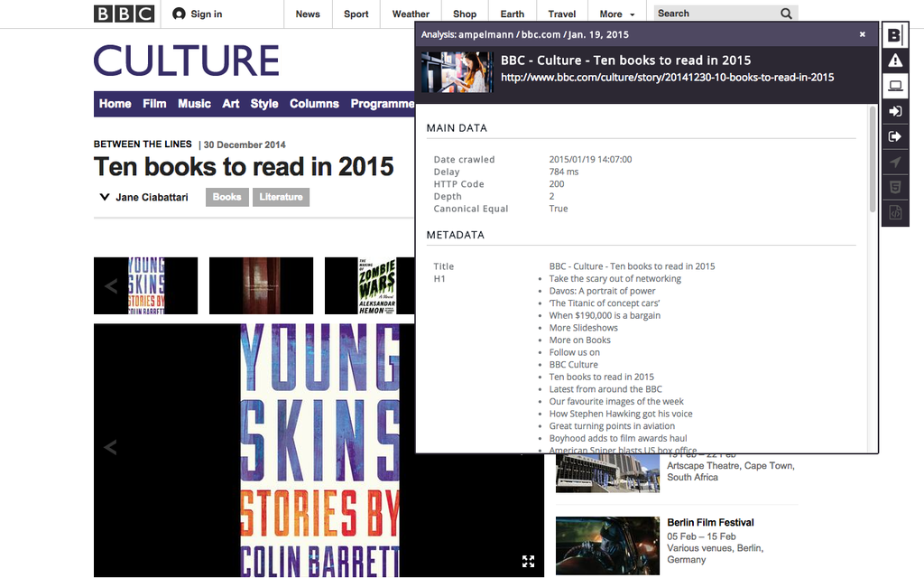Select Music in Culture menu
This screenshot has height=578, width=924.
click(195, 104)
